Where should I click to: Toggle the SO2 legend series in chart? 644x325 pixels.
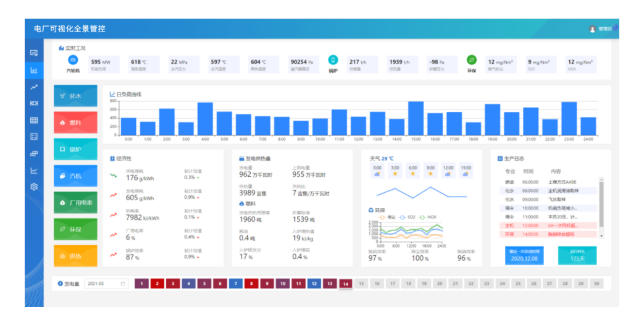coord(409,217)
